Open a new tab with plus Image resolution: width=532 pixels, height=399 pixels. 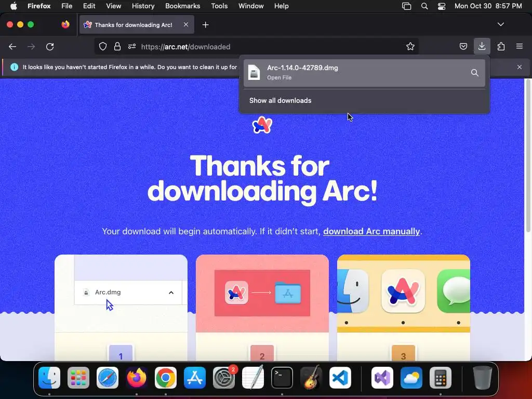click(x=205, y=25)
